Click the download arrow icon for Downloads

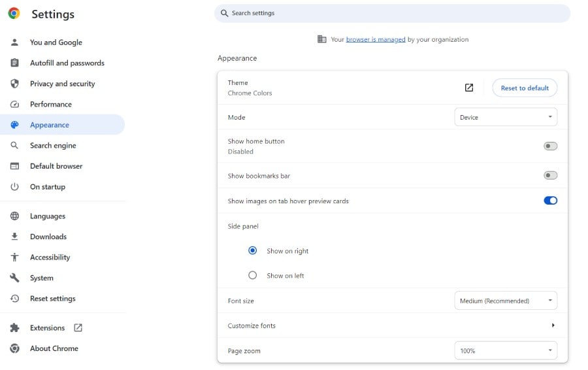[14, 237]
